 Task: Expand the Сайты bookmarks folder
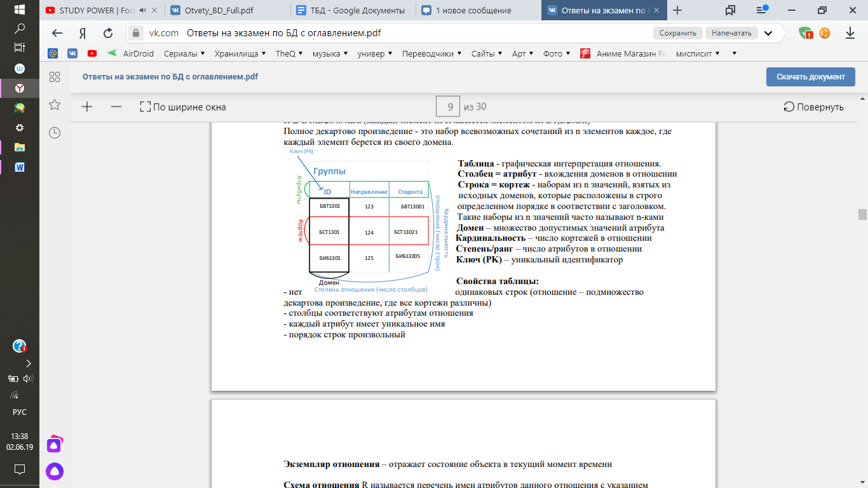(487, 53)
